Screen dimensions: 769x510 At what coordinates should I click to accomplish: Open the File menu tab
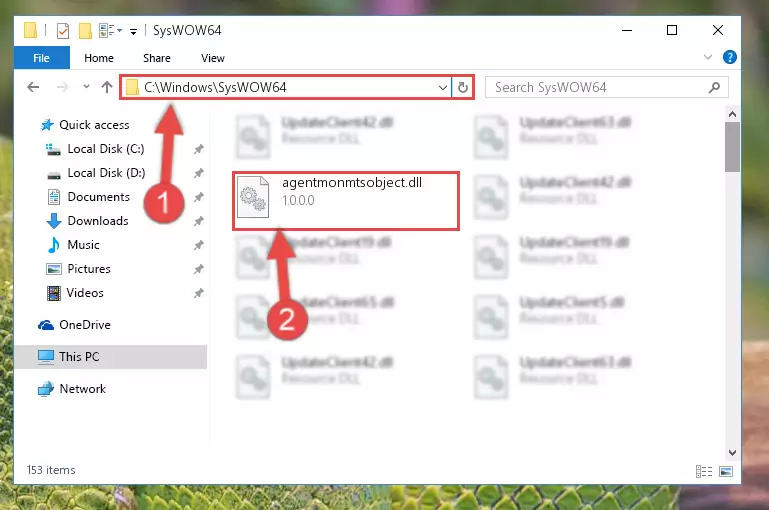42,58
